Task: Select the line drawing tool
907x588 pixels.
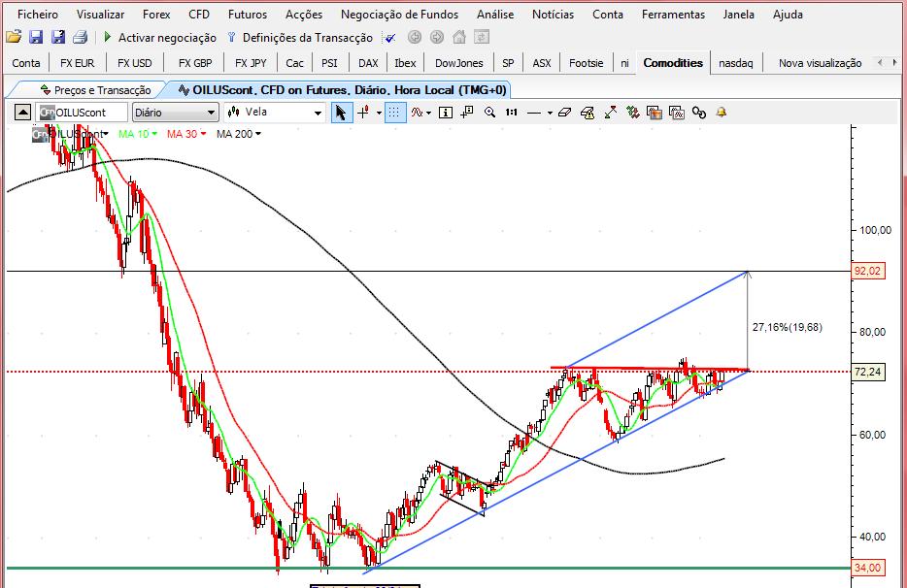Action: (534, 113)
